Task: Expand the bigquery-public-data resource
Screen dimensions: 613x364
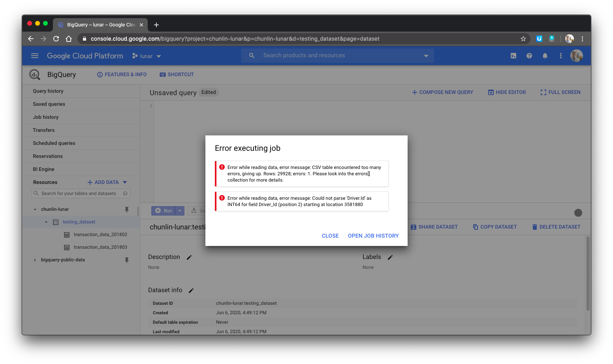Action: 35,260
